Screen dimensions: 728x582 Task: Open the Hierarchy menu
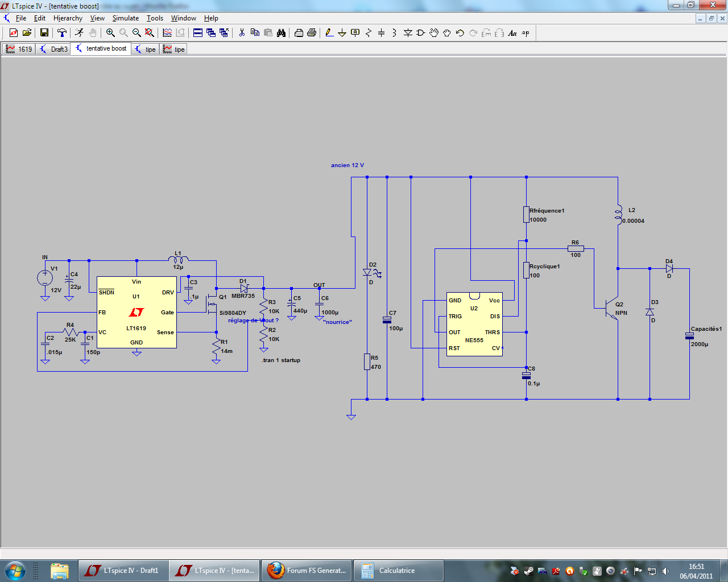(x=68, y=18)
